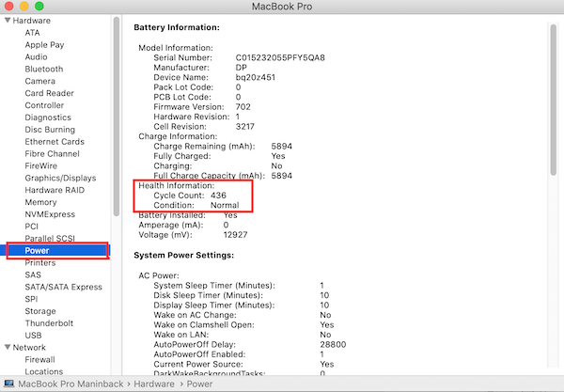
Task: Open the Apple Pay sidebar entry
Action: coord(44,45)
